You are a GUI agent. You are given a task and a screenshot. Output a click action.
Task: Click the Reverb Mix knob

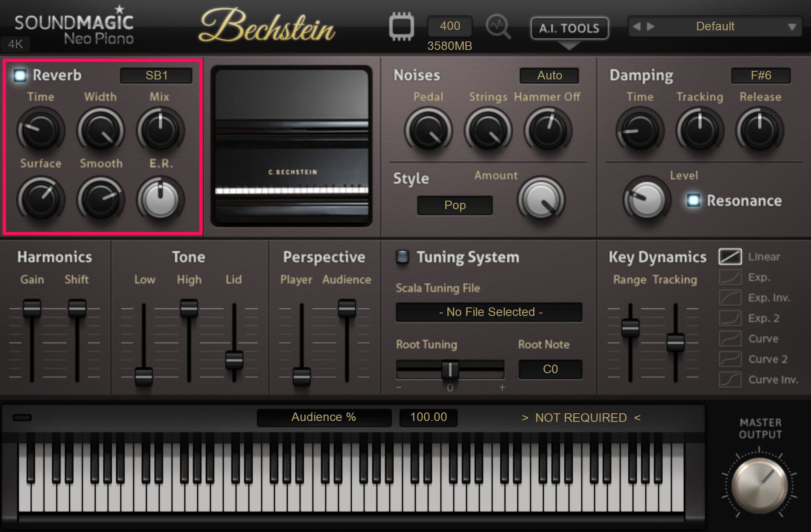click(x=160, y=130)
